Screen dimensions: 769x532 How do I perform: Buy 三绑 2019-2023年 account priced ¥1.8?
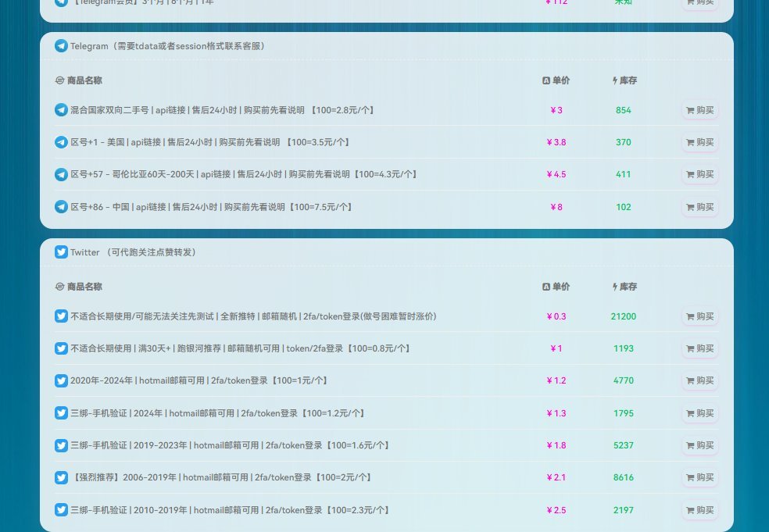(700, 445)
